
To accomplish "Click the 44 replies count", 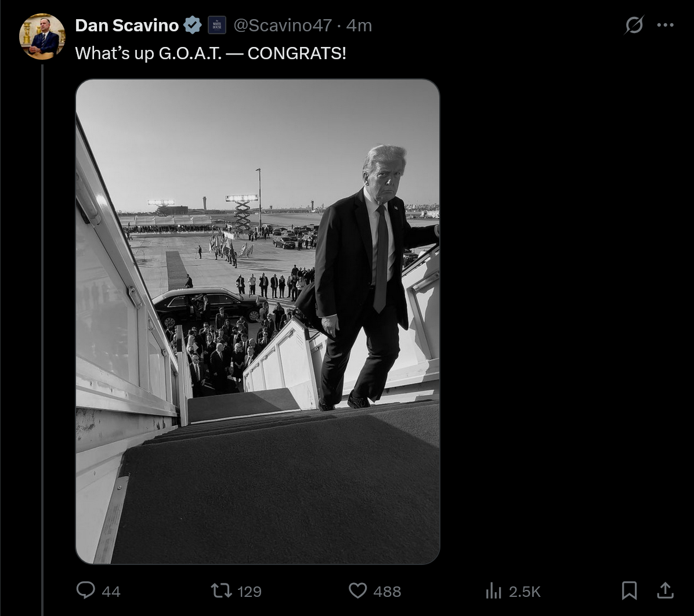I will pyautogui.click(x=111, y=592).
